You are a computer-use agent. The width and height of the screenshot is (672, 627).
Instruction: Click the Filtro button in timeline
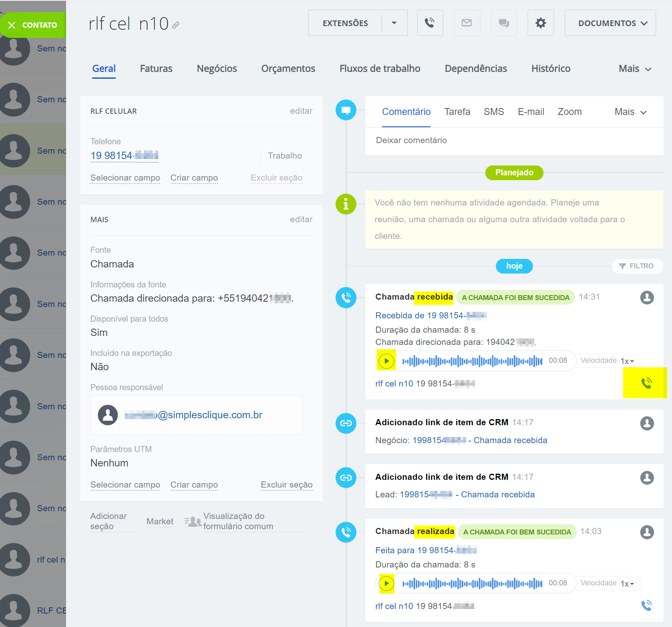click(637, 266)
